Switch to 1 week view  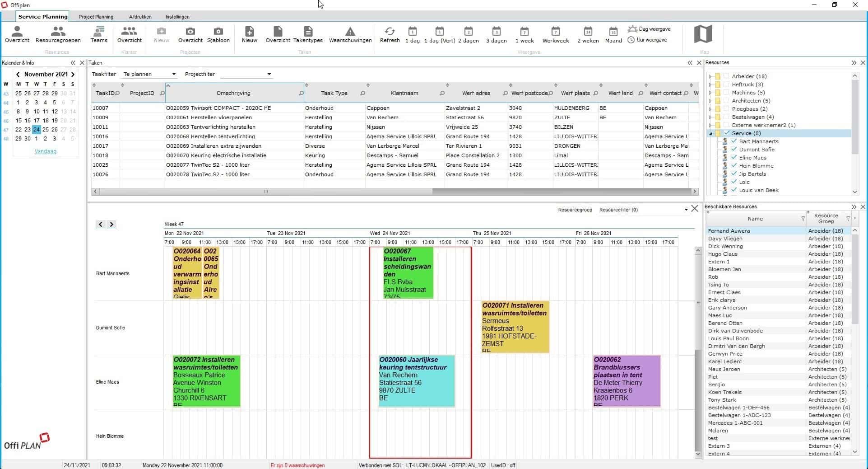[525, 34]
